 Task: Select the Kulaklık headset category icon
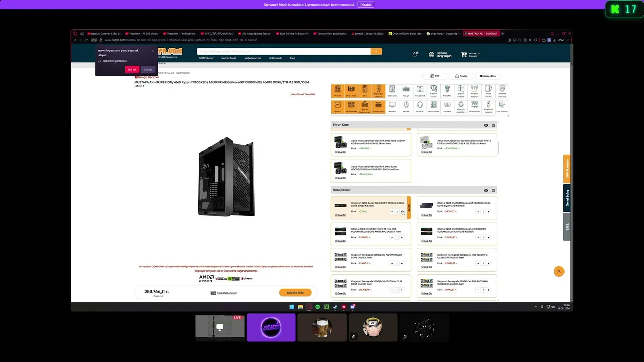(420, 107)
